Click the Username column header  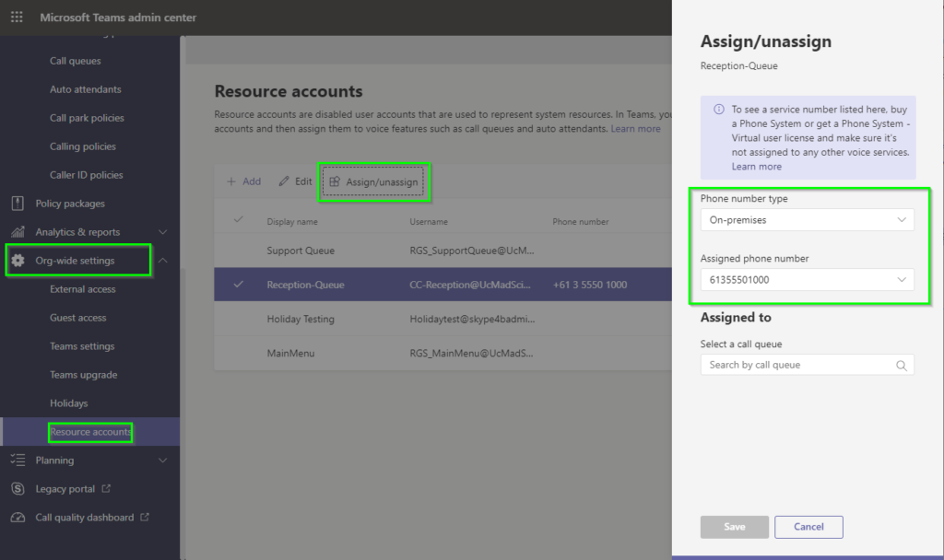coord(429,222)
